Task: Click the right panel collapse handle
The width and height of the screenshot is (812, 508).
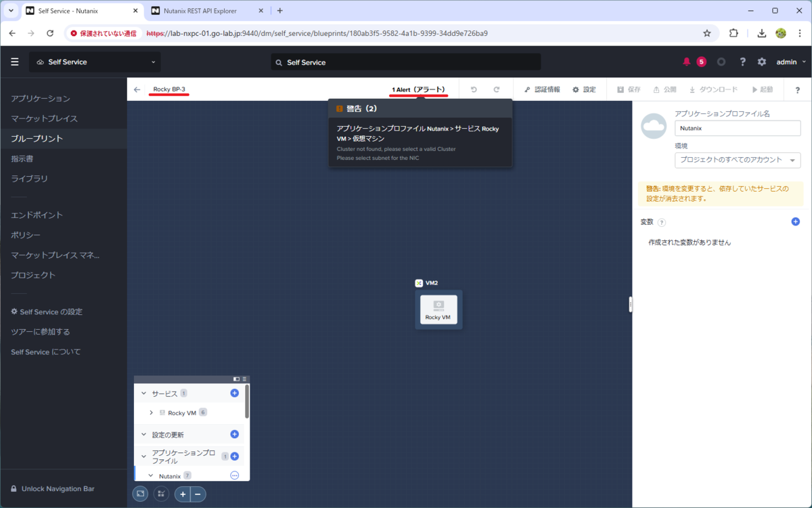Action: (630, 305)
